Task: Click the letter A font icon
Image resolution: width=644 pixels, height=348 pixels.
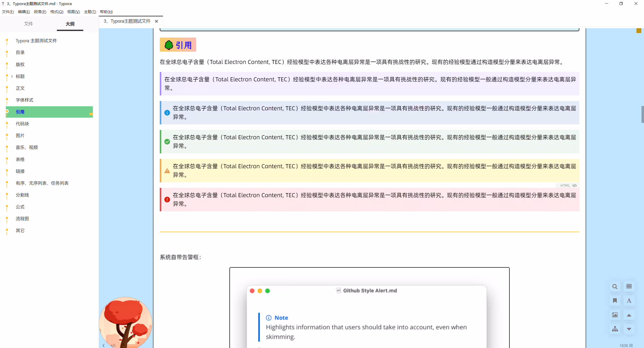Action: [x=629, y=301]
